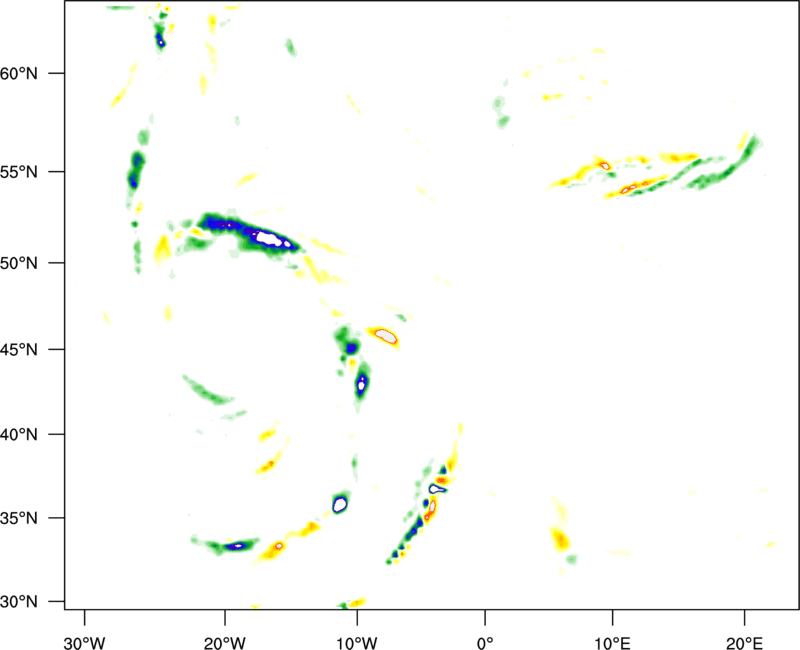The height and width of the screenshot is (650, 800).
Task: Click the 20°W longitude tick label
Action: point(225,643)
